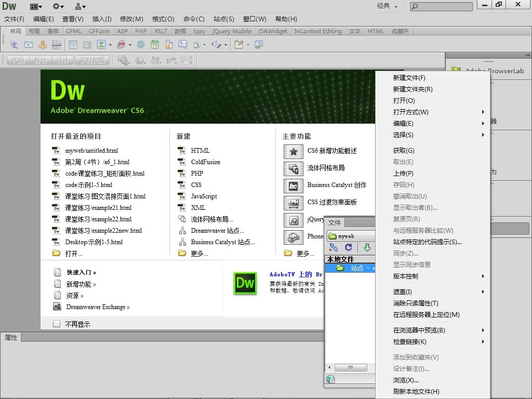Toggle 实时视图 live view button
532x399 pixels.
pos(92,60)
